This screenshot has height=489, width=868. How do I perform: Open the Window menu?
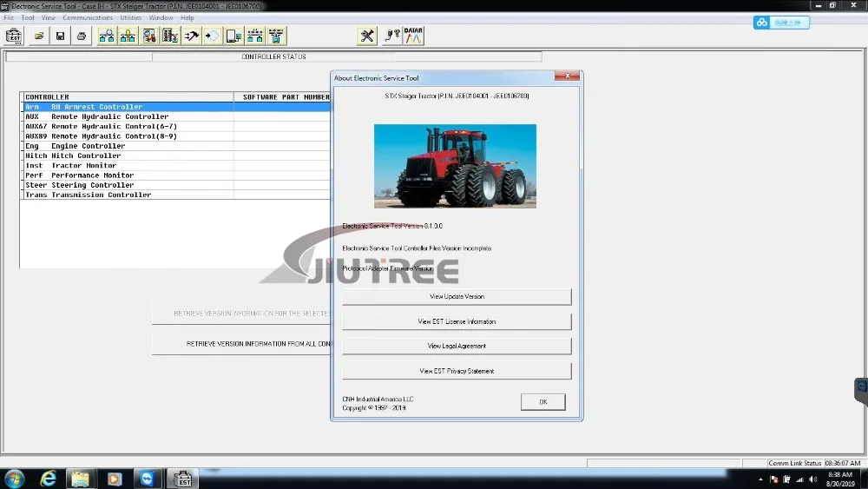coord(161,17)
